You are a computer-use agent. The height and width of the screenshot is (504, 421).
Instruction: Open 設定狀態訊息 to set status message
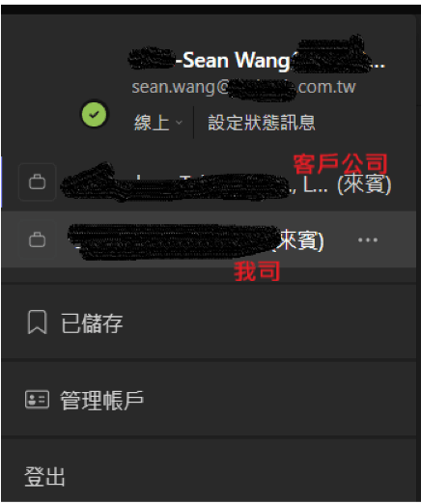coord(262,123)
